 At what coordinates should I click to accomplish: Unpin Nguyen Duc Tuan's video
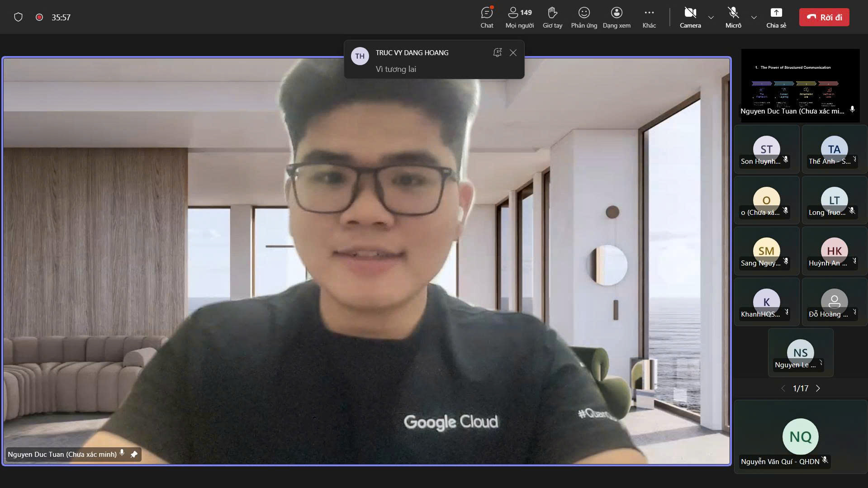[x=134, y=454]
